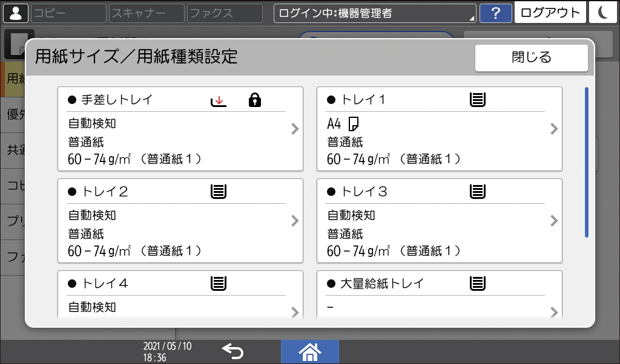This screenshot has height=364, width=620.
Task: Tap the paper stack icon on トレイ2
Action: tap(219, 191)
